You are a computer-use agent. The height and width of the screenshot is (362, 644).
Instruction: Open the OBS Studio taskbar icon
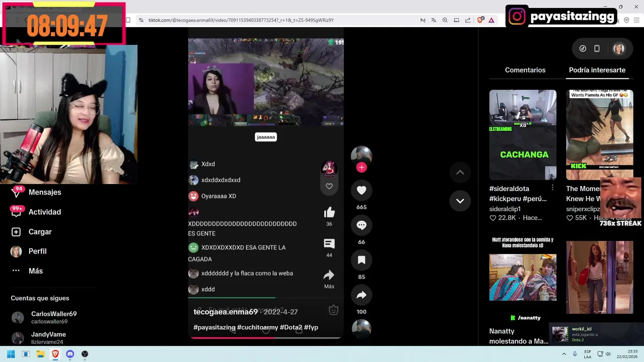tap(85, 354)
